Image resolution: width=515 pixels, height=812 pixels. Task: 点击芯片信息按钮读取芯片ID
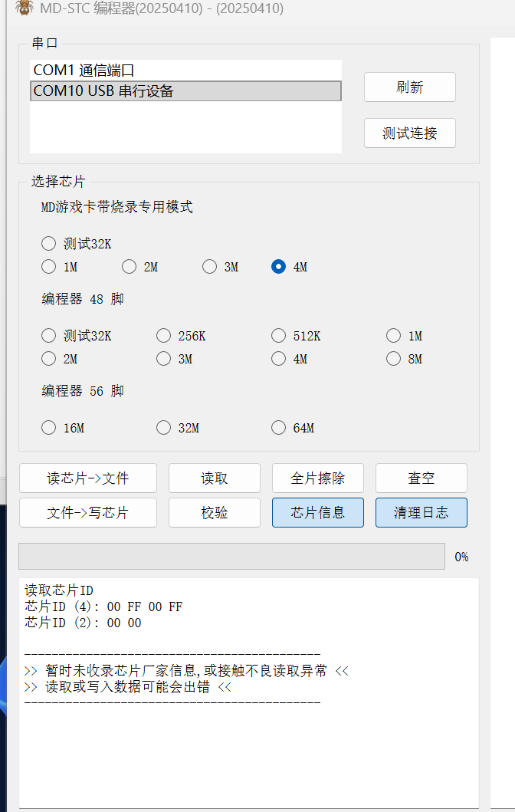tap(317, 512)
